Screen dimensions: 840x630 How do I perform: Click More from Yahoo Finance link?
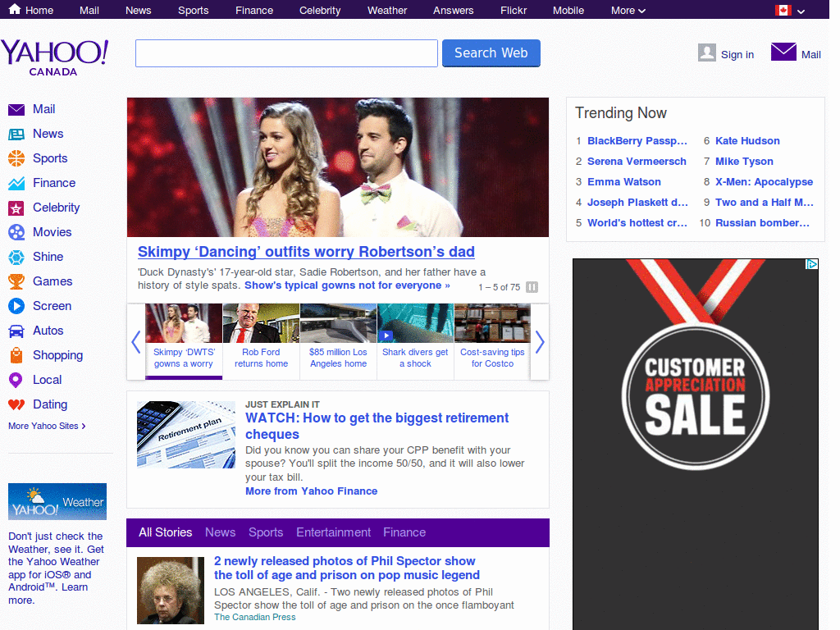point(311,491)
